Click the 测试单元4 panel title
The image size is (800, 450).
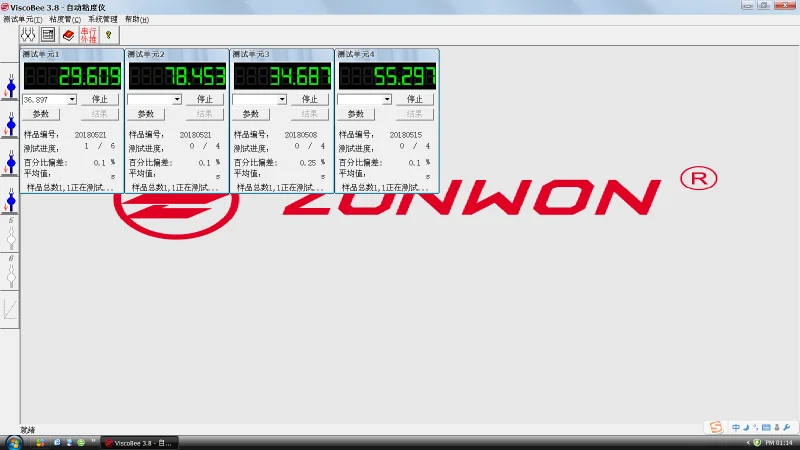click(x=356, y=54)
